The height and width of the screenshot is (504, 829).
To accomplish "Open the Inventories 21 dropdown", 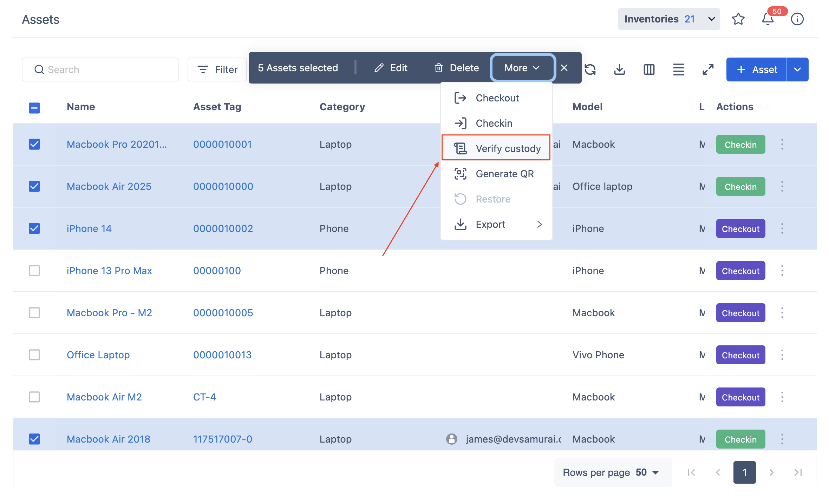I will 668,19.
